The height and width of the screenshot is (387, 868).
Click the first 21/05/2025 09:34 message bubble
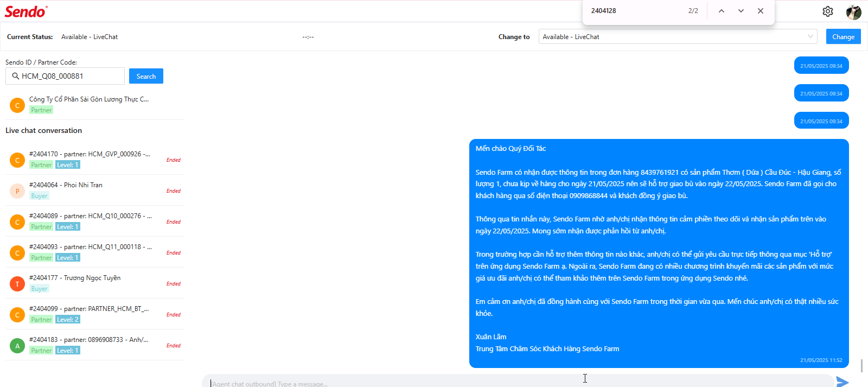click(x=821, y=66)
